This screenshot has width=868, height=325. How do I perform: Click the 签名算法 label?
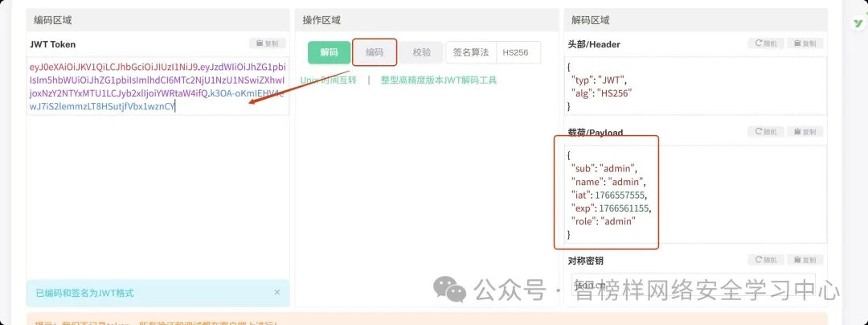(x=471, y=52)
